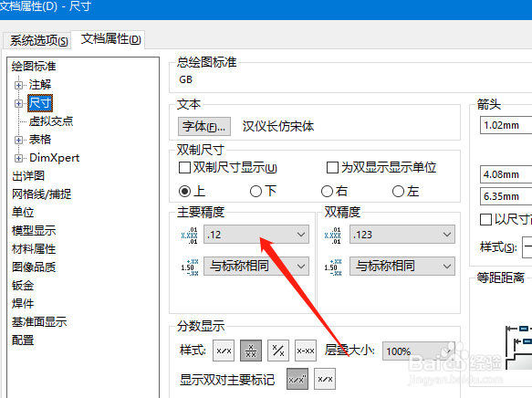Select the stacked fraction style button
Image resolution: width=532 pixels, height=398 pixels.
click(x=251, y=351)
